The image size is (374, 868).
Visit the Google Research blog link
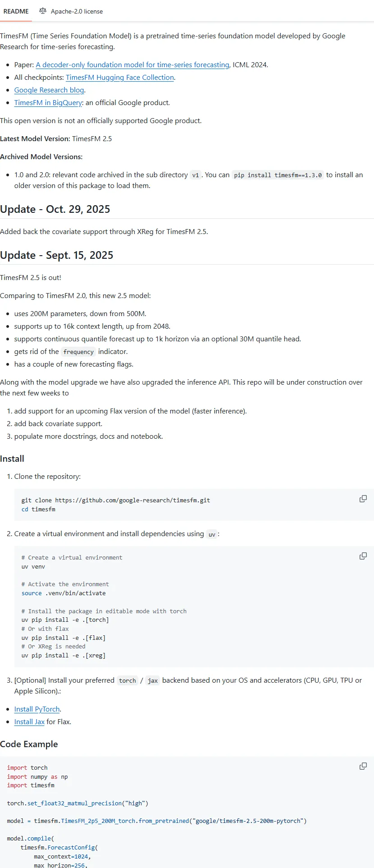click(49, 90)
